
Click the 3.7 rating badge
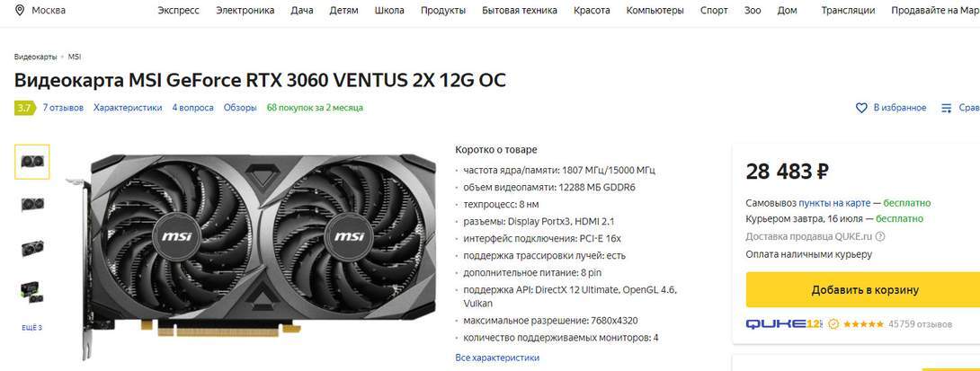coord(23,108)
